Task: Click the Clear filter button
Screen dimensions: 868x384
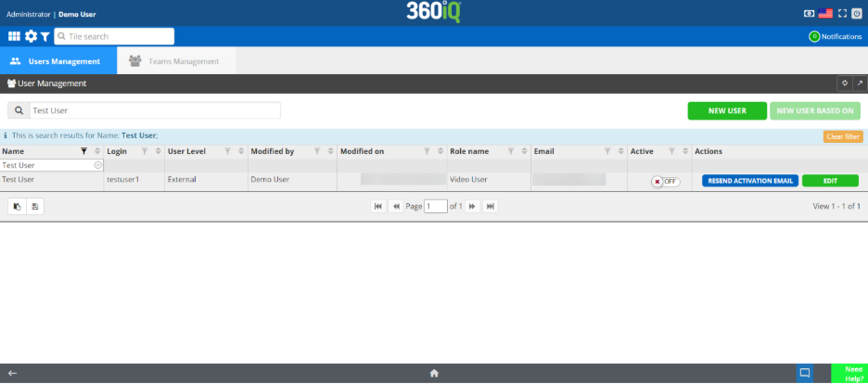Action: click(x=842, y=136)
